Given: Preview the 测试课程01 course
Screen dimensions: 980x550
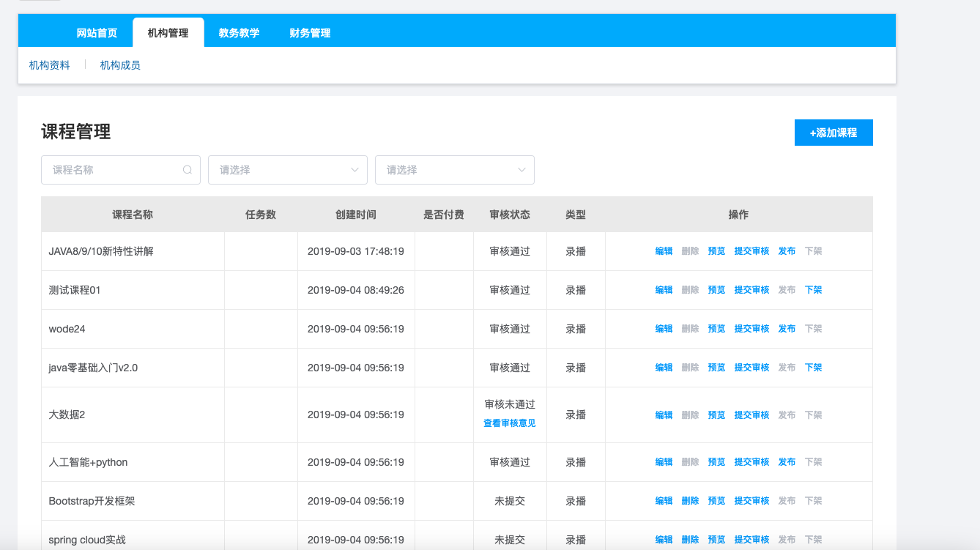Looking at the screenshot, I should 716,290.
